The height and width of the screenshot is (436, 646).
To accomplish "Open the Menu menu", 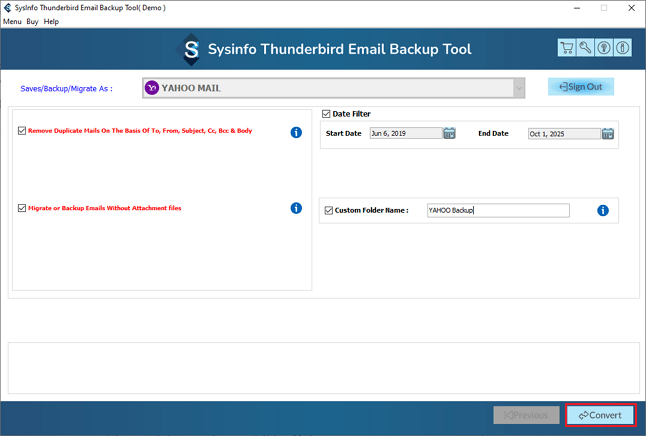I will coord(13,21).
